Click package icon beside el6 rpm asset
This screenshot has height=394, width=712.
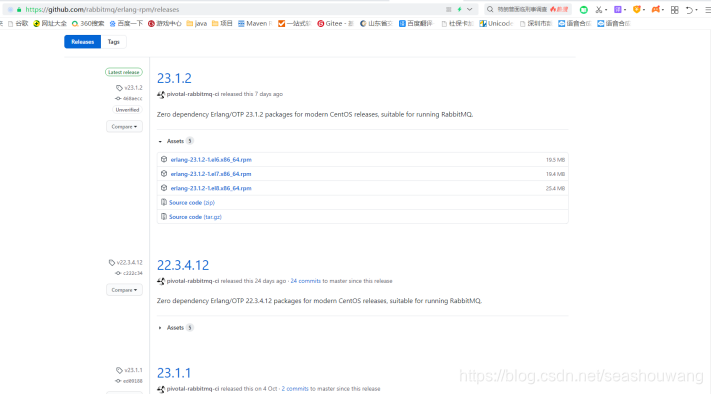[164, 159]
